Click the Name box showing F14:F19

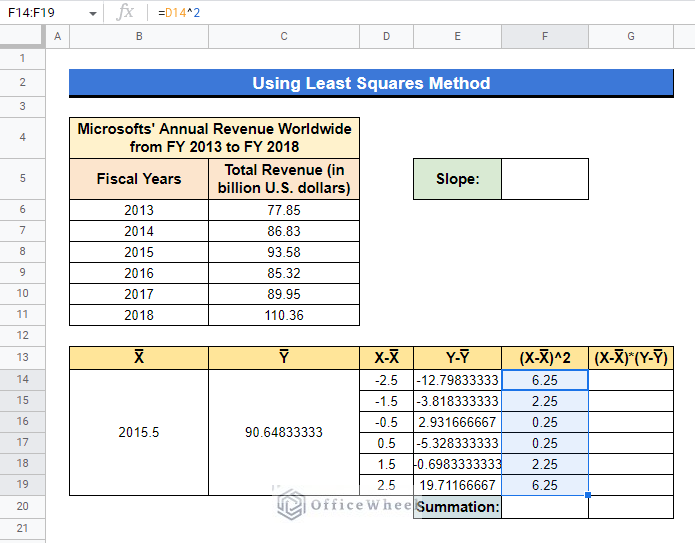pos(49,12)
